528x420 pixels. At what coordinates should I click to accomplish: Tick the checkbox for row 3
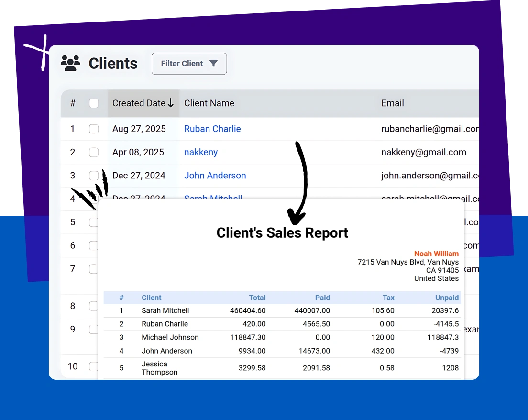(94, 176)
